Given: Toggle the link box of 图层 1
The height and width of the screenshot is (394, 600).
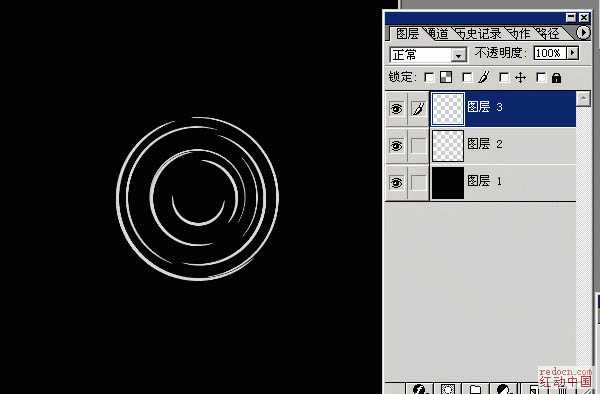Looking at the screenshot, I should coord(418,182).
